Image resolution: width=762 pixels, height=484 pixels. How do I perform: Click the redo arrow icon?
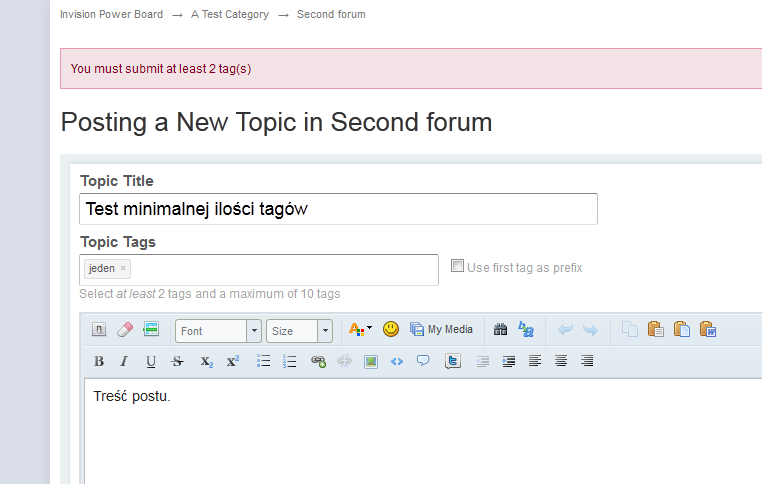pos(590,330)
